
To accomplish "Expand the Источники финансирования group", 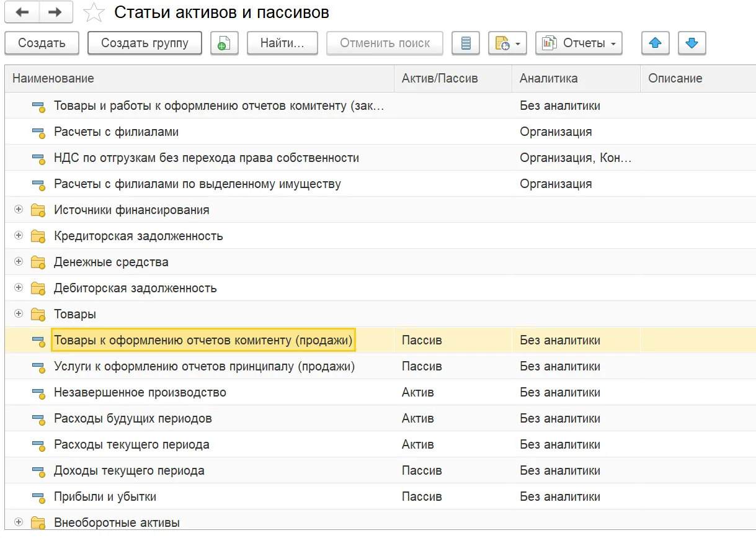I will point(18,210).
